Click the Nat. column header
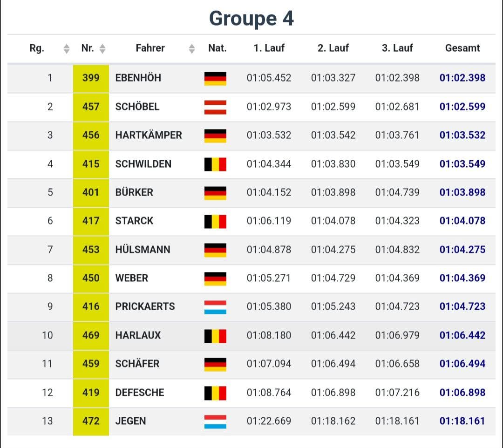The height and width of the screenshot is (448, 503). tap(217, 48)
